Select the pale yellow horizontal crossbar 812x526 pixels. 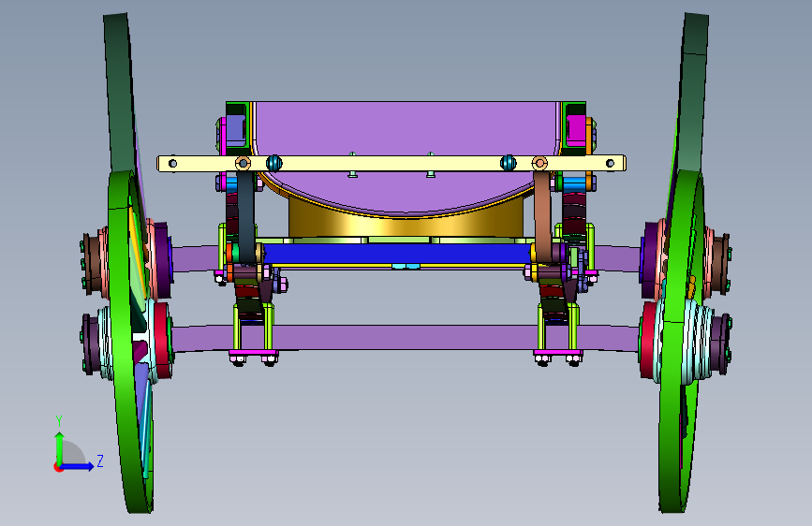pos(391,163)
